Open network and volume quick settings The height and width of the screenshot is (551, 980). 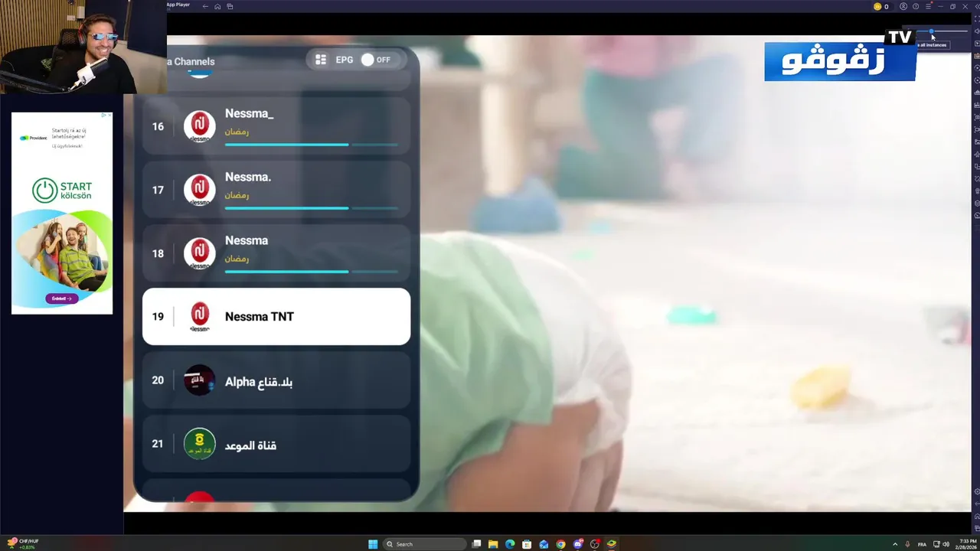pos(941,544)
